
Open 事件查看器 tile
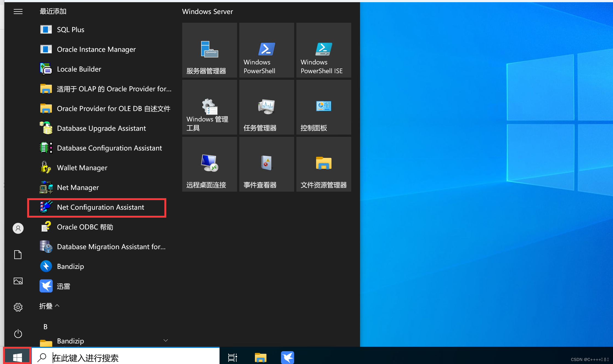coord(266,164)
